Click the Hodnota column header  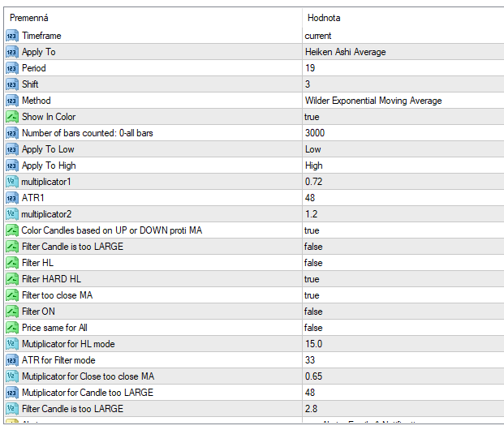click(x=324, y=17)
